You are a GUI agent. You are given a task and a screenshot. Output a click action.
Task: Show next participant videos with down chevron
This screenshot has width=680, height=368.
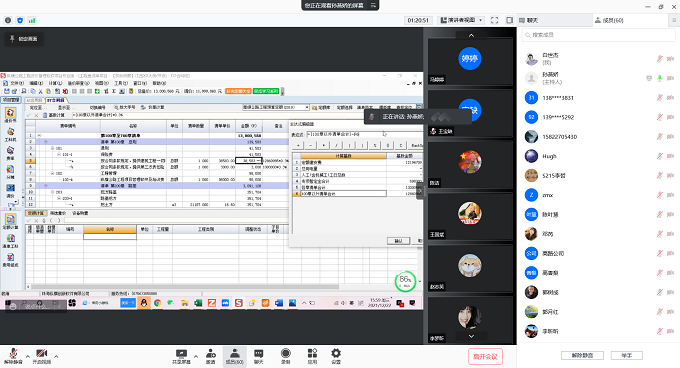coord(471,336)
